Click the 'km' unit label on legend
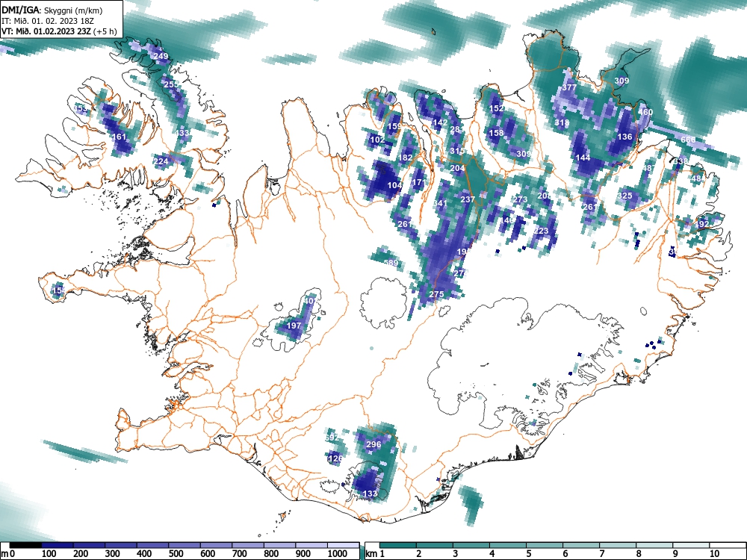747x560 pixels. coord(371,553)
